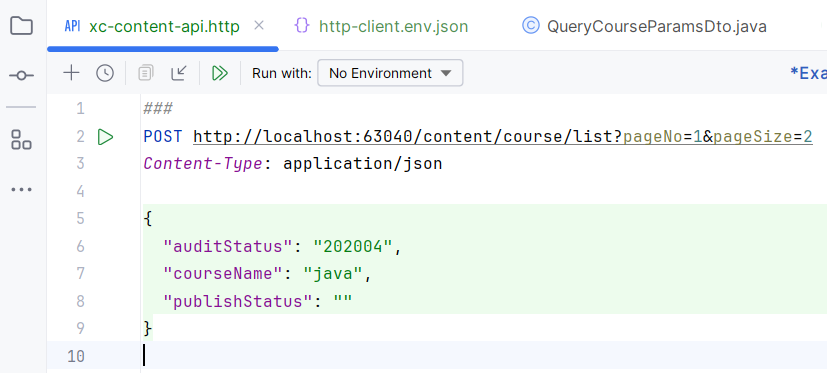
Task: Show more tool windows via ellipsis
Action: (22, 189)
